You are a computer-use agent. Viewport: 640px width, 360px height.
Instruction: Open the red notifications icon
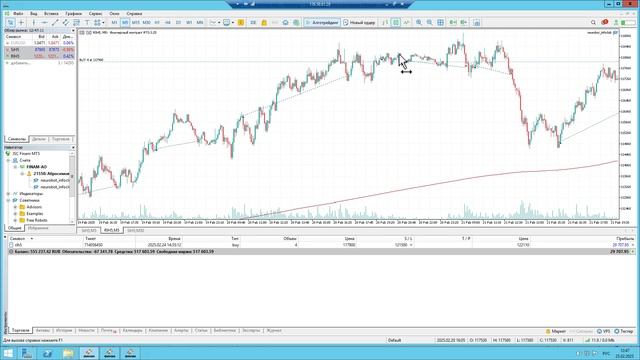[604, 22]
